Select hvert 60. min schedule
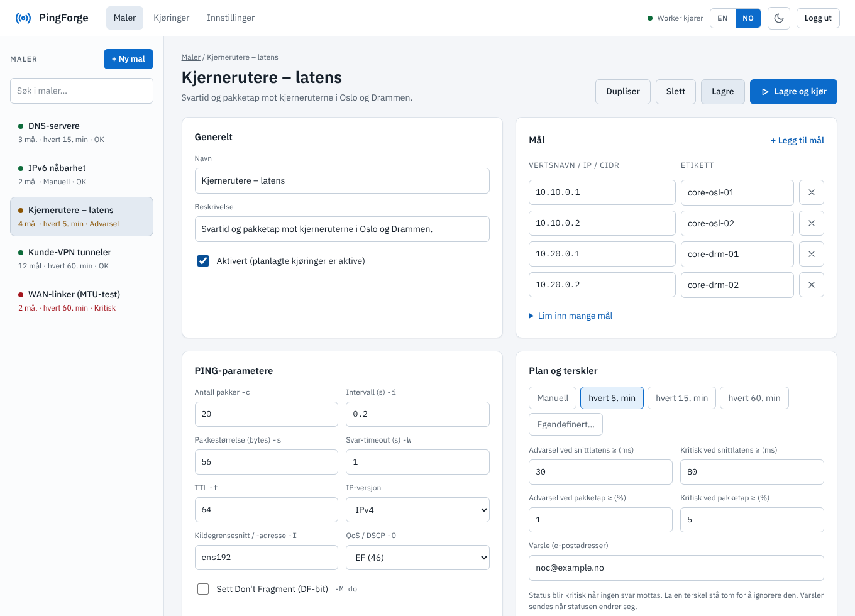This screenshot has width=855, height=616. click(754, 398)
